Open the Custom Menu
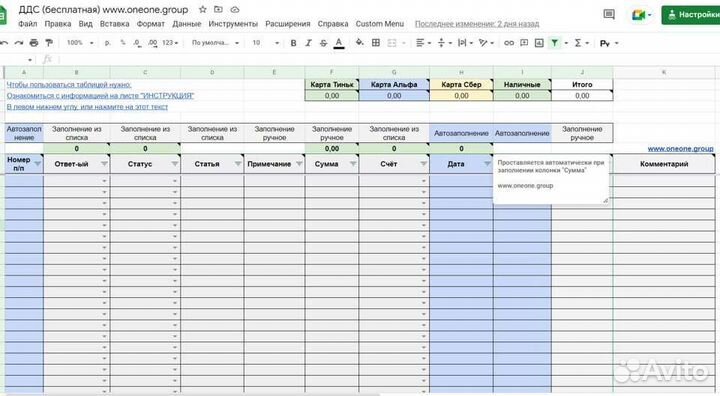Viewport: 720px width, 396px height. point(380,24)
